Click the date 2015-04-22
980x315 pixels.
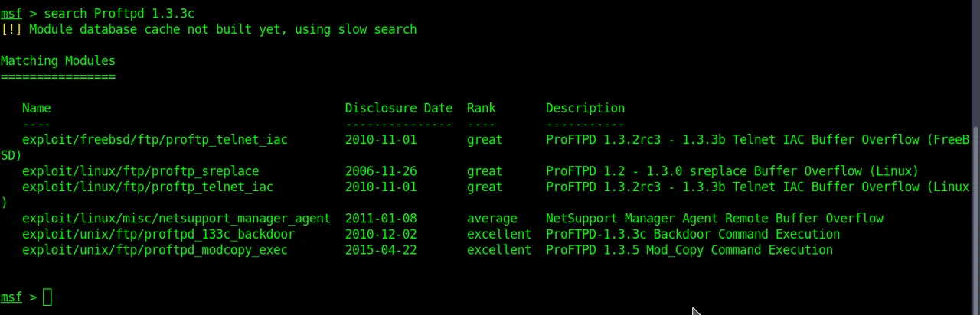(381, 250)
